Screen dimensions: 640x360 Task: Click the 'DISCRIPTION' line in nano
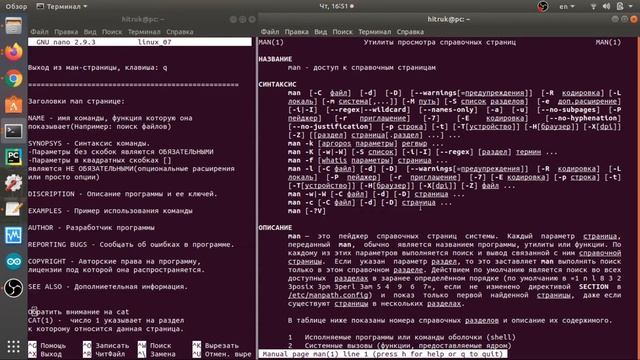point(122,194)
